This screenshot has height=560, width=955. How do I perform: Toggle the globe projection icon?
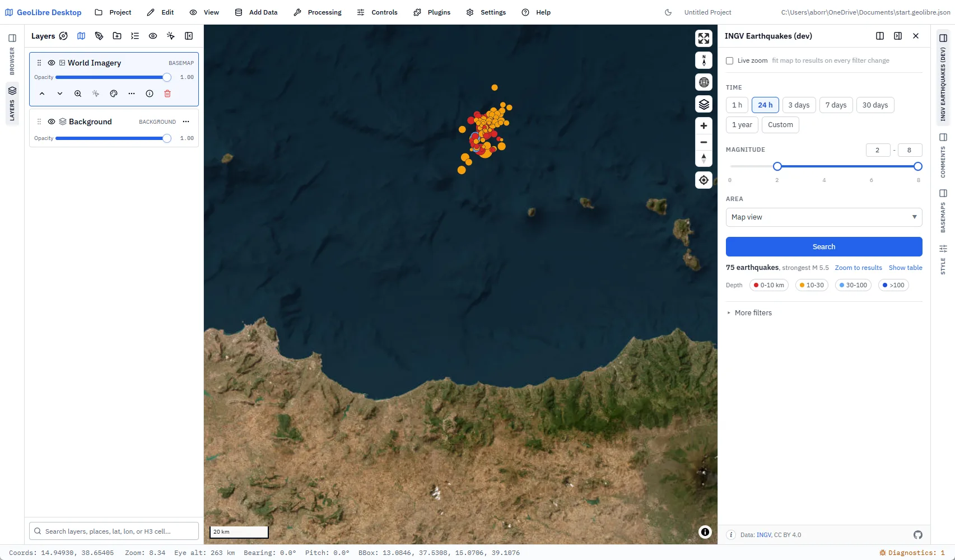coord(704,82)
